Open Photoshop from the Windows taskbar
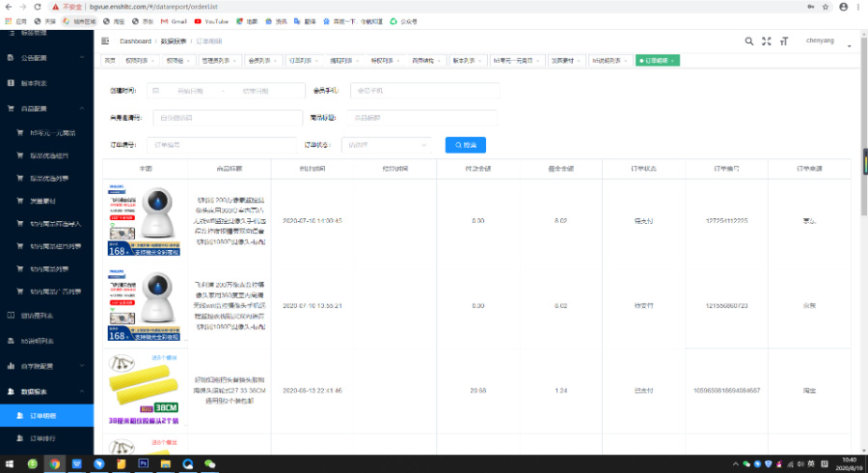The height and width of the screenshot is (473, 868). pos(144,463)
